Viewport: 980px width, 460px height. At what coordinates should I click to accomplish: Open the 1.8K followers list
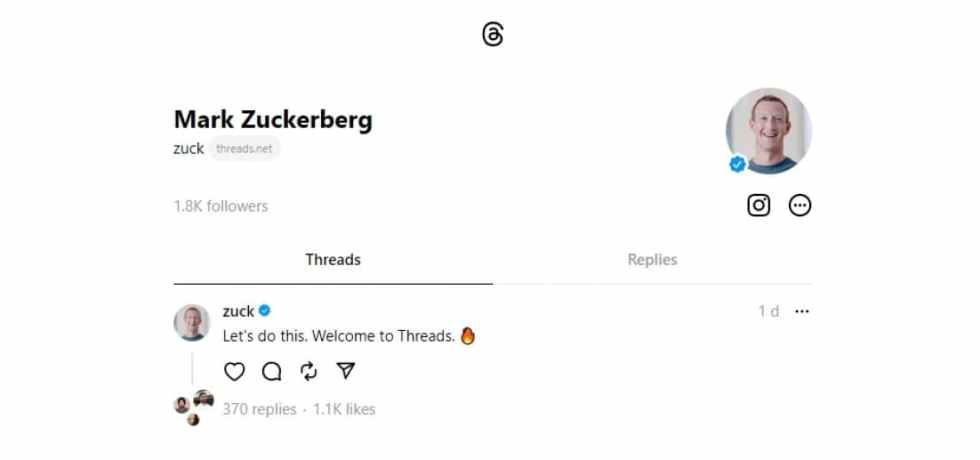[x=221, y=206]
